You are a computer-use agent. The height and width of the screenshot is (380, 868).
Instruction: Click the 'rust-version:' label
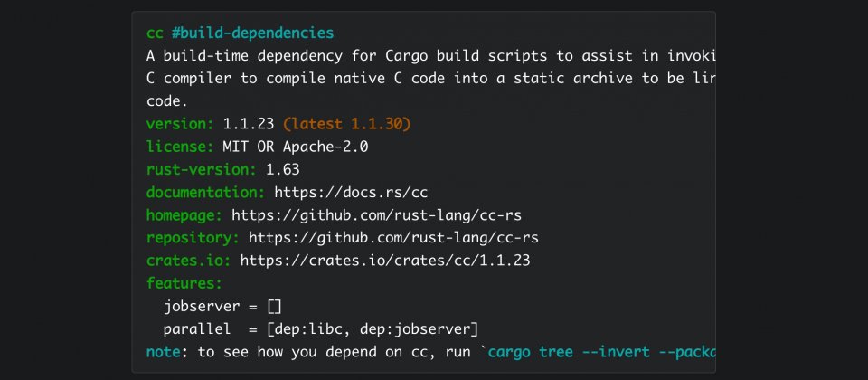(x=202, y=169)
